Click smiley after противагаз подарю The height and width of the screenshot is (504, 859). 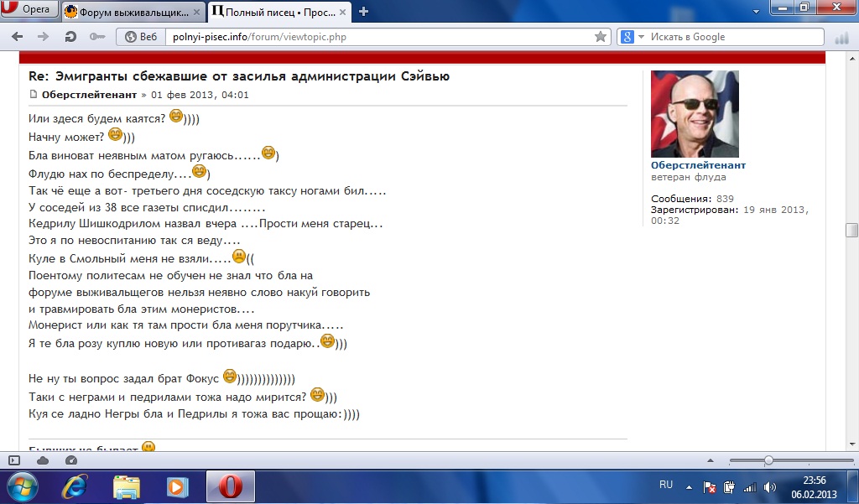click(x=327, y=340)
